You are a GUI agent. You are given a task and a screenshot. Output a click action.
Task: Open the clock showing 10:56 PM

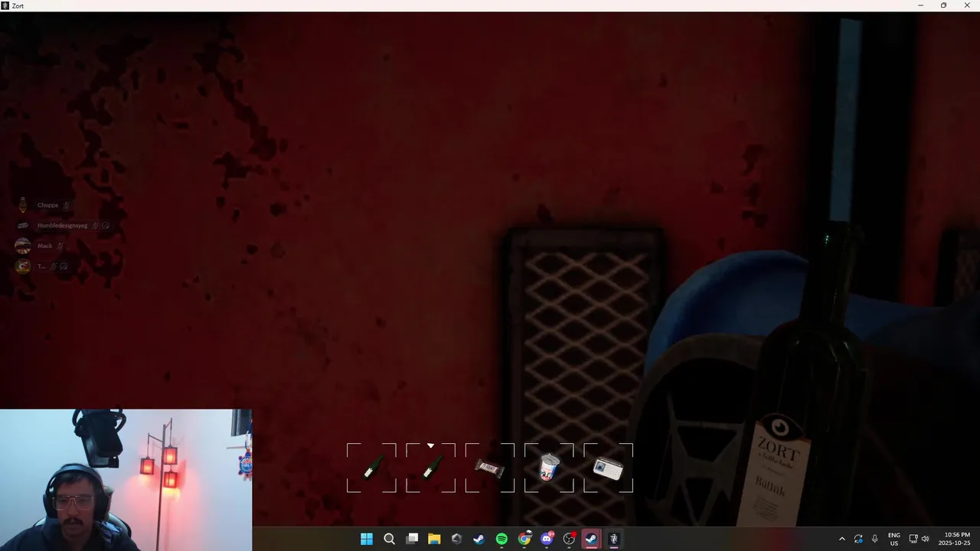pyautogui.click(x=955, y=539)
